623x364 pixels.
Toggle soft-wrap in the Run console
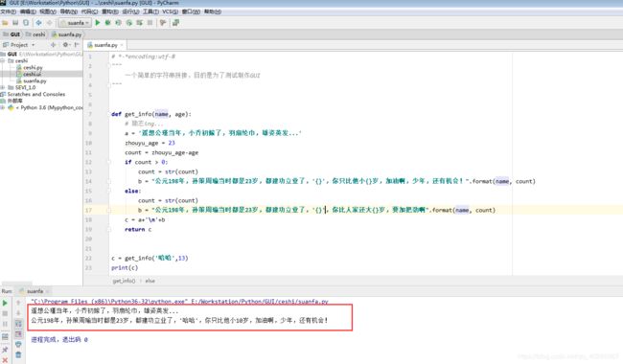[x=18, y=324]
